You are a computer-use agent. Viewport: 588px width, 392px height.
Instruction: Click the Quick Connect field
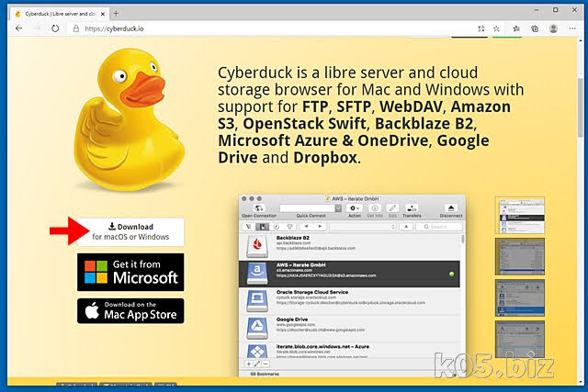(x=307, y=208)
